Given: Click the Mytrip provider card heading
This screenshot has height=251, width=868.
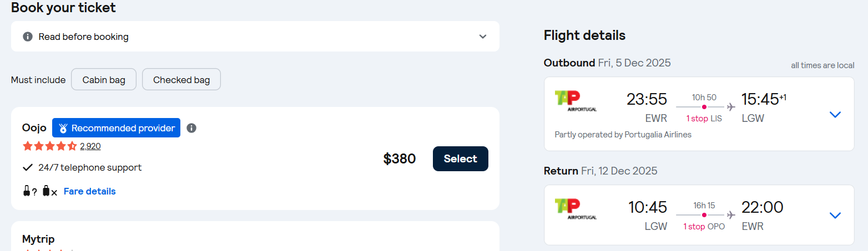Looking at the screenshot, I should click(38, 239).
